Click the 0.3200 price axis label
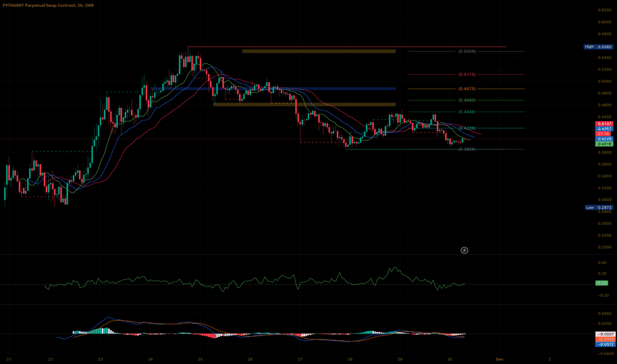 [x=604, y=188]
